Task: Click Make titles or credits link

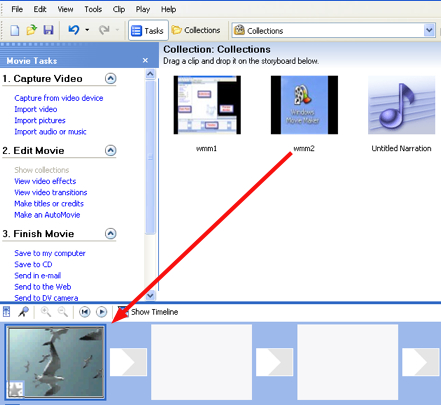Action: 49,204
